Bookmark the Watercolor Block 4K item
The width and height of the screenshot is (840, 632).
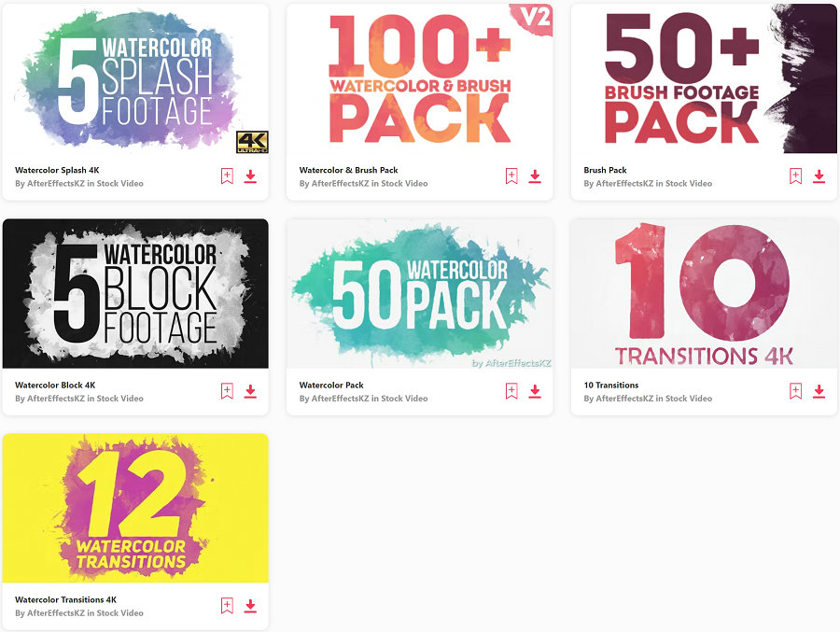(227, 391)
